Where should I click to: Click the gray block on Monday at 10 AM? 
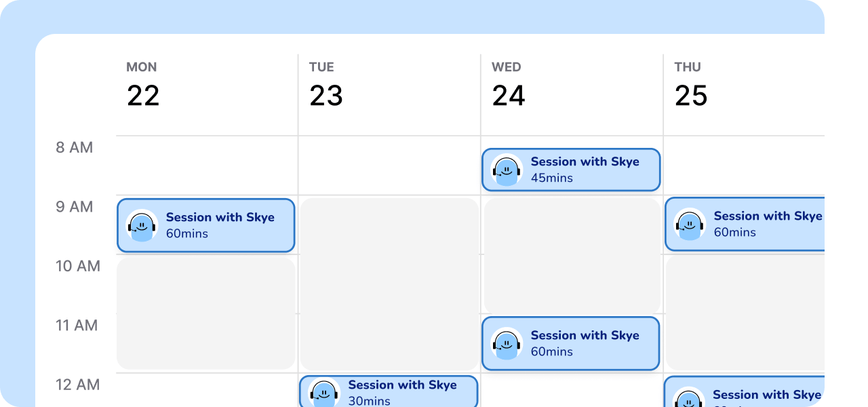[x=206, y=313]
